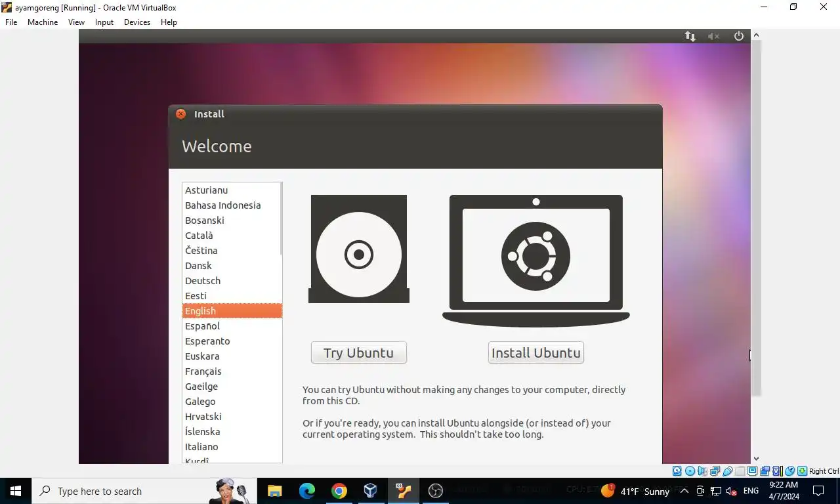Open the 41°F Sunny weather widget
This screenshot has width=840, height=504.
(635, 491)
